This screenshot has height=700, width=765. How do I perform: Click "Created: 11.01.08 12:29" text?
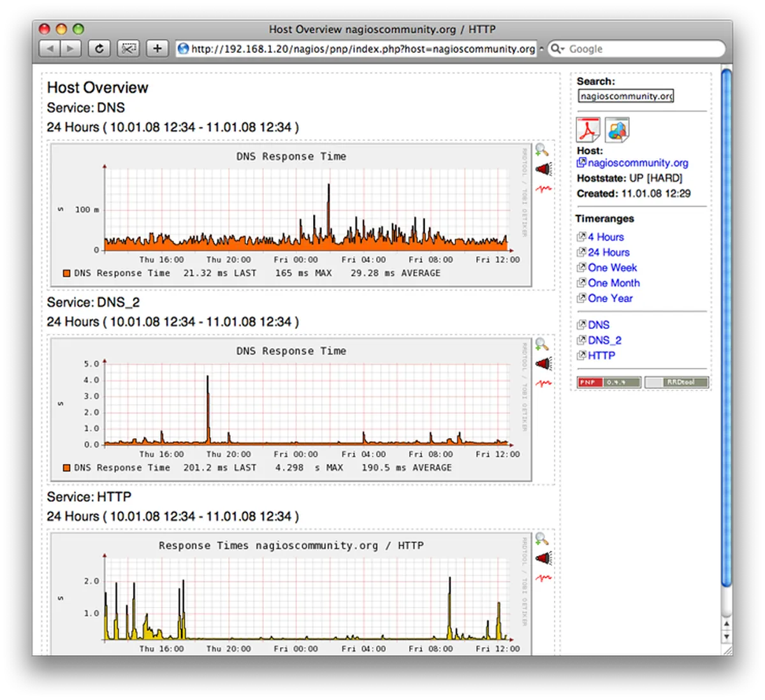[x=634, y=194]
